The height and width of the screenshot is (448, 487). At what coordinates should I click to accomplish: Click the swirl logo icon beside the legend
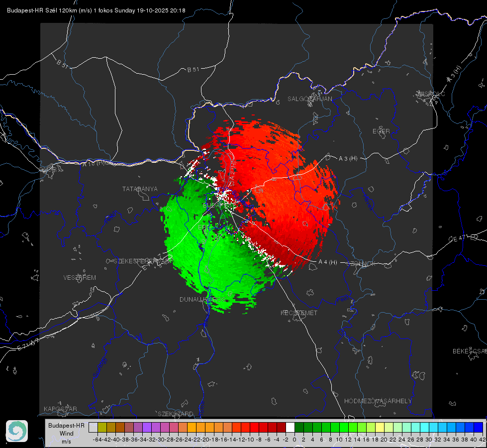pyautogui.click(x=17, y=431)
